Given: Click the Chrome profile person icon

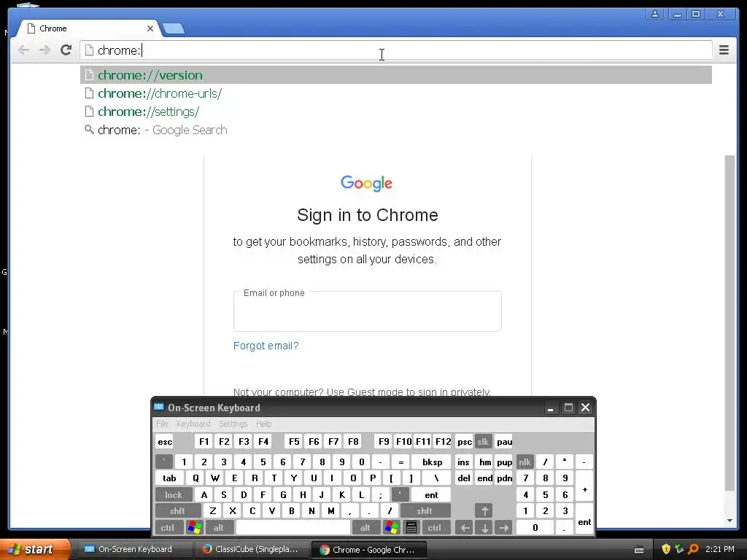Looking at the screenshot, I should [x=655, y=14].
